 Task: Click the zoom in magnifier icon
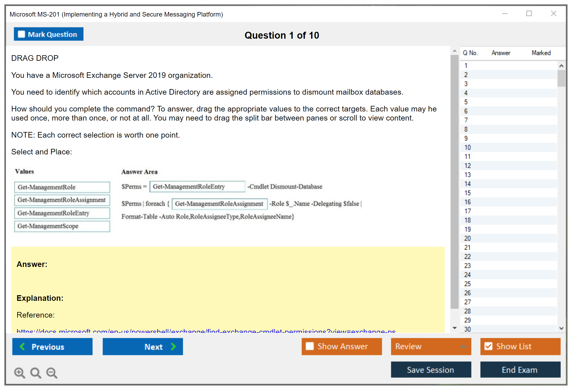[x=19, y=373]
